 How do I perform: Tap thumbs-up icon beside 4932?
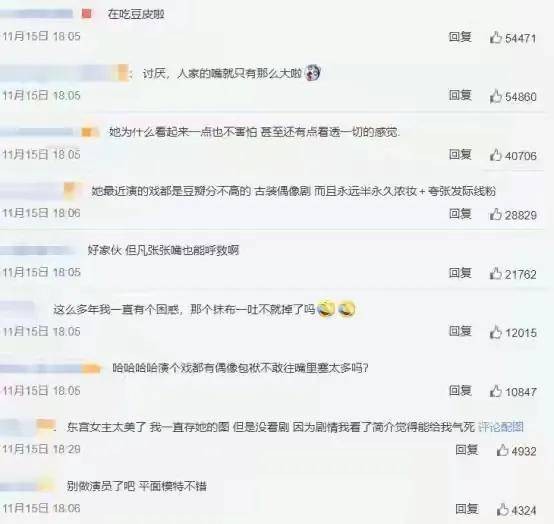coord(502,450)
